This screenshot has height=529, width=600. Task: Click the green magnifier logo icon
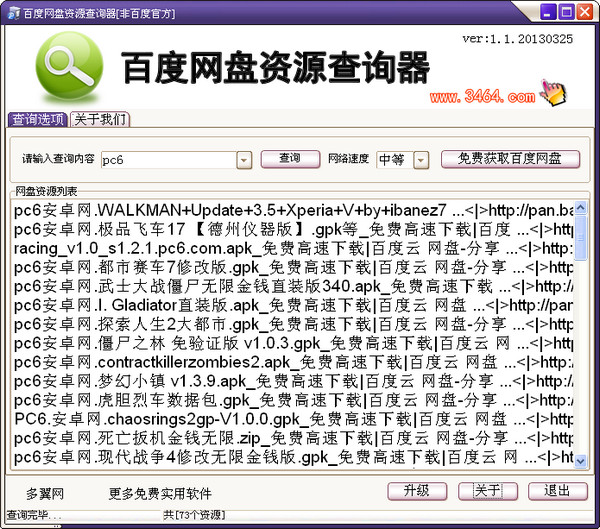coord(69,67)
